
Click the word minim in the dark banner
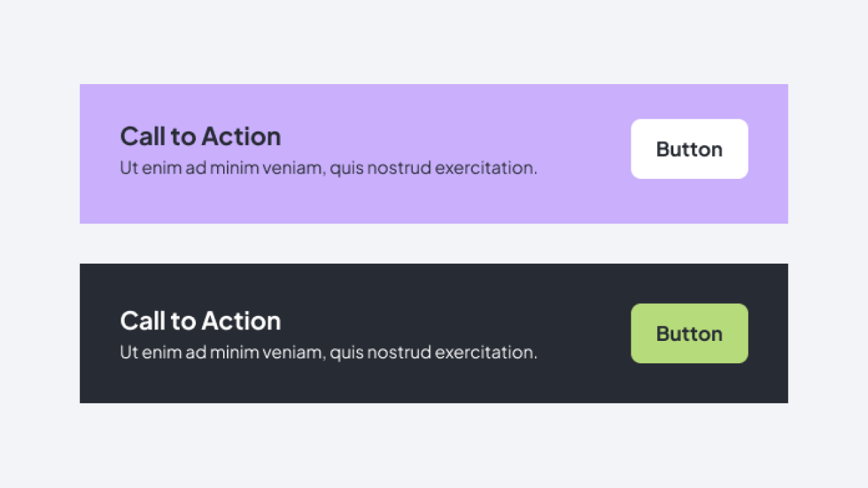(x=230, y=352)
